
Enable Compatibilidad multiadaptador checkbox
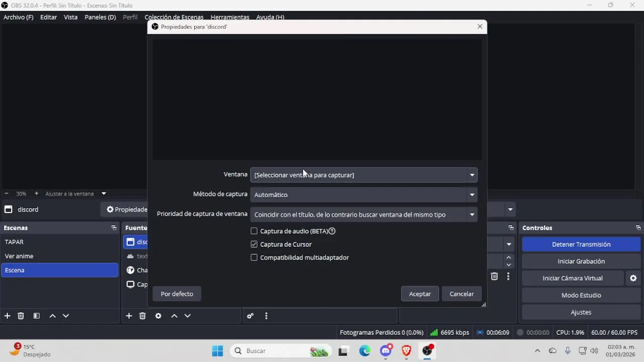coord(254,257)
